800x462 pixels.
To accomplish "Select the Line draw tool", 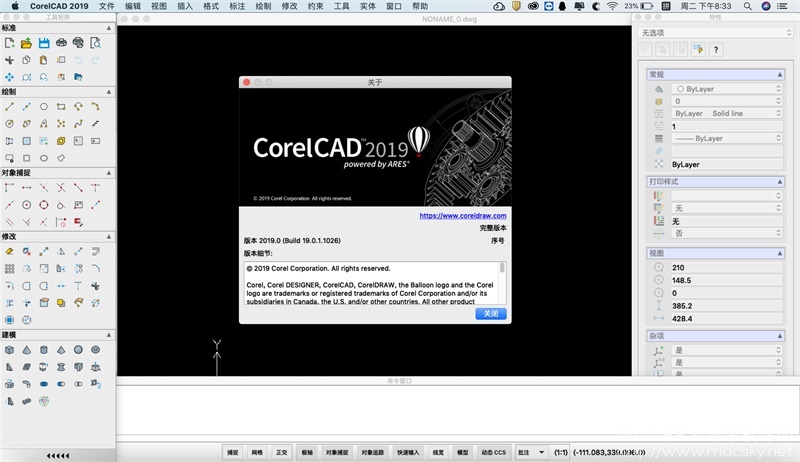I will point(9,107).
